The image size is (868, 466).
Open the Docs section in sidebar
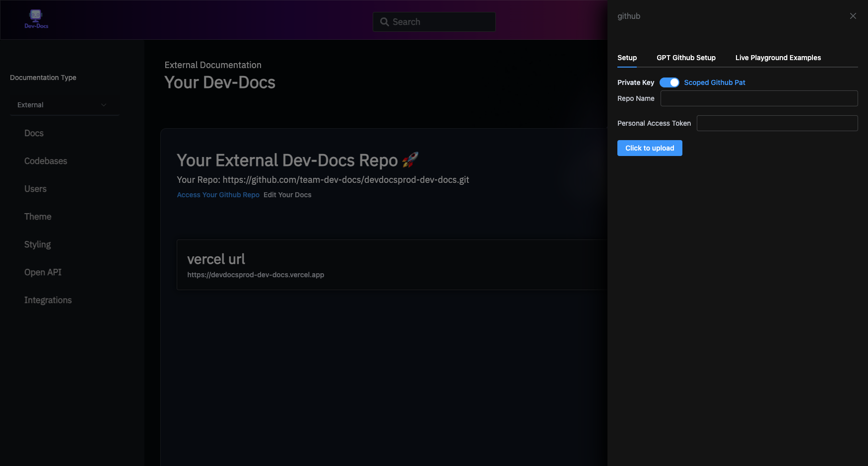[x=34, y=133]
